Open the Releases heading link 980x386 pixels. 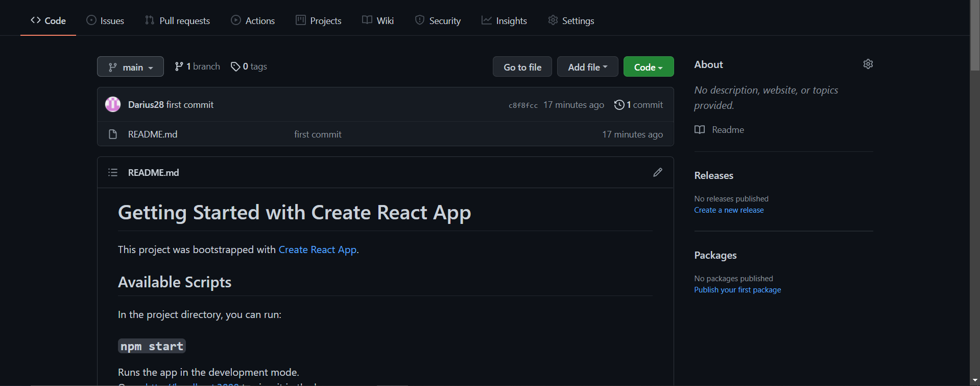coord(714,175)
